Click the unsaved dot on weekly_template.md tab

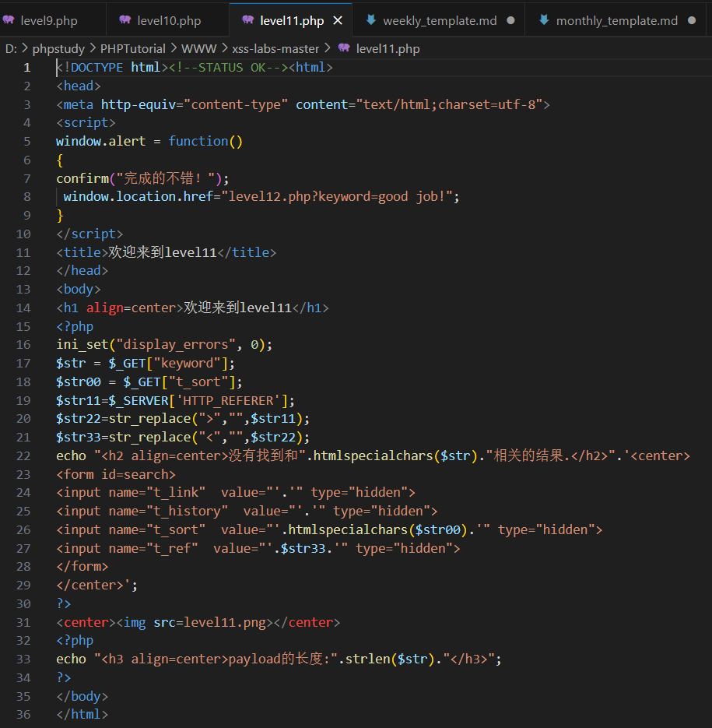pyautogui.click(x=510, y=20)
